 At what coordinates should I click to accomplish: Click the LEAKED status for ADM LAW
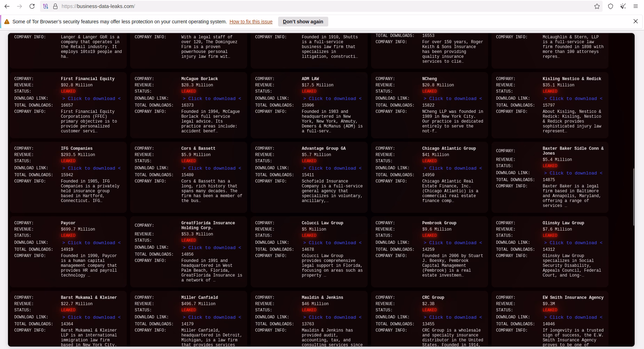(x=309, y=91)
